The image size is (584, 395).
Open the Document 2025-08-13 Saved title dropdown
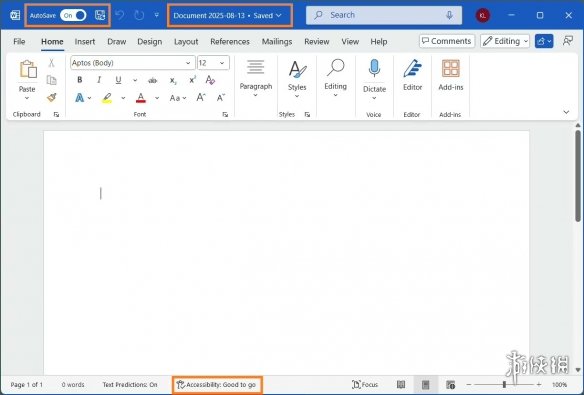(228, 16)
